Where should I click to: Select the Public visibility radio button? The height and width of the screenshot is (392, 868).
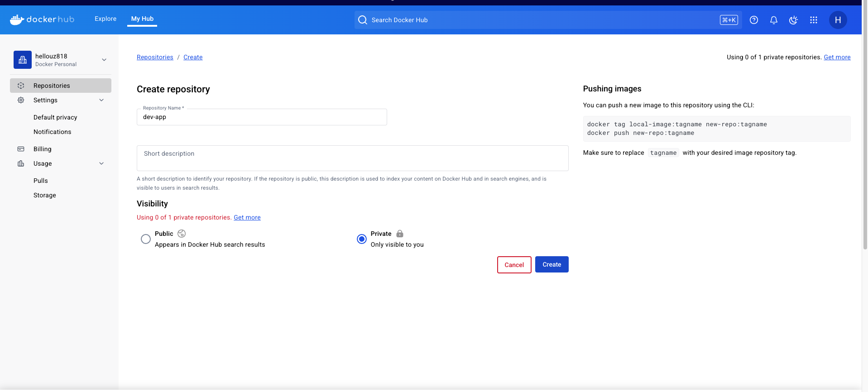click(146, 239)
